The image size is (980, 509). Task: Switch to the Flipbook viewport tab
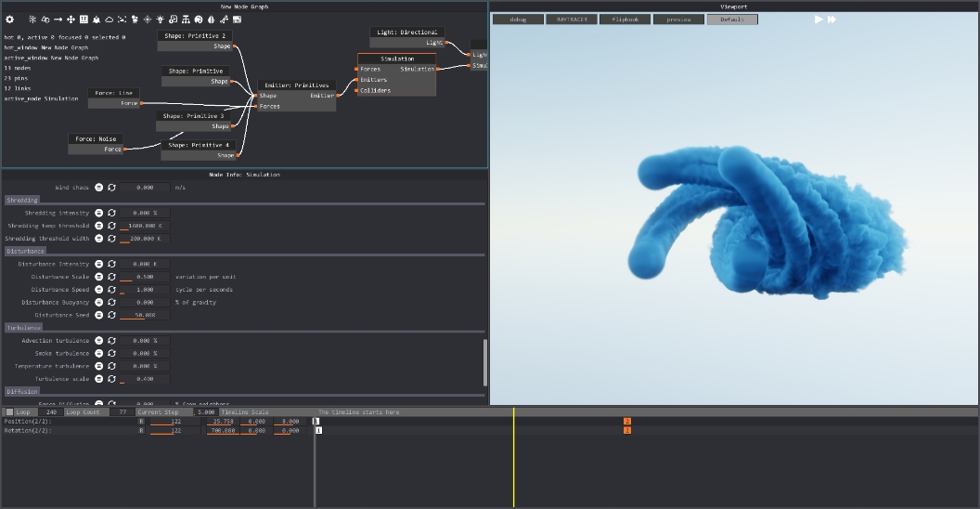(625, 20)
